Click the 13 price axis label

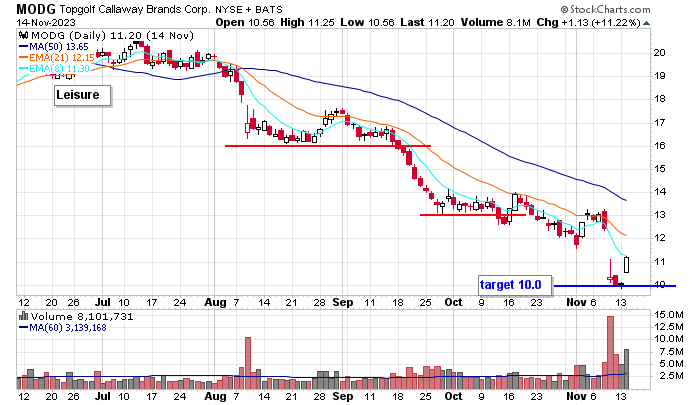pyautogui.click(x=659, y=215)
